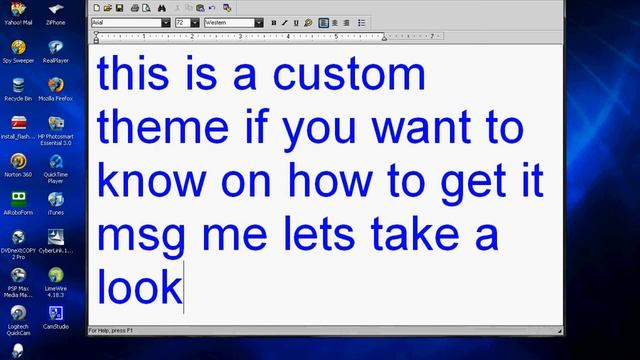The height and width of the screenshot is (360, 640).
Task: Select the CyberLink desktop icon
Action: pos(56,242)
